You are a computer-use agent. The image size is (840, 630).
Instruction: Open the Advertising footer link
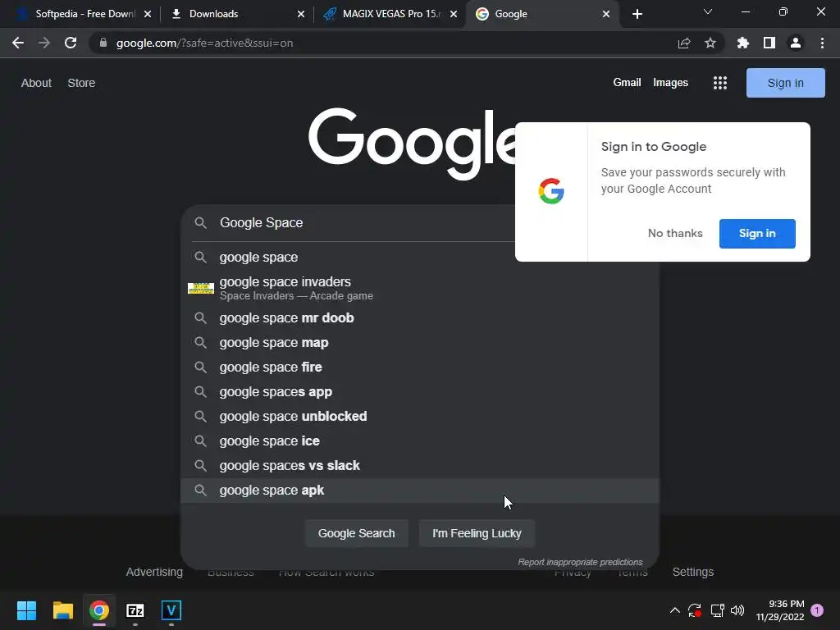point(154,572)
